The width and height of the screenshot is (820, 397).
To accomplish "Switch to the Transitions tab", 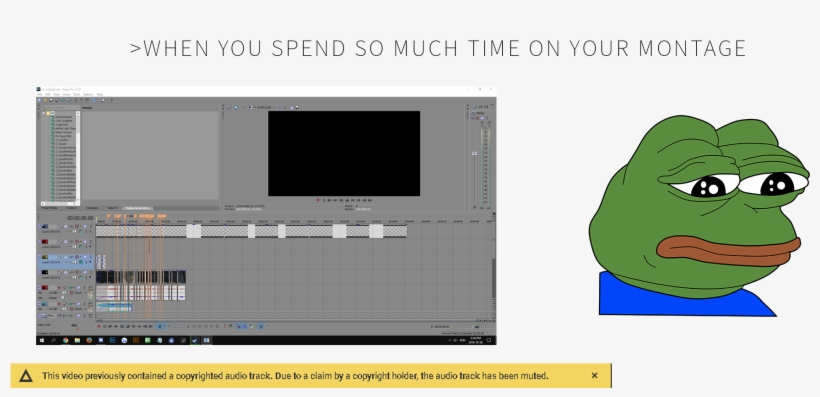I will 92,208.
